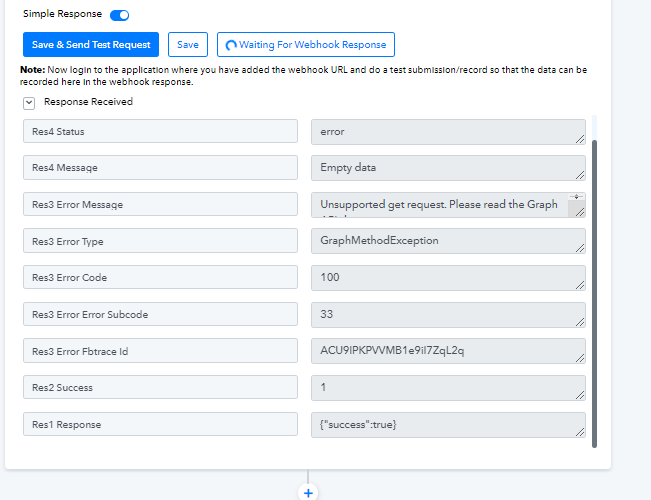Select the Res4 Message label field
Viewport: 651px width, 500px height.
(x=160, y=167)
